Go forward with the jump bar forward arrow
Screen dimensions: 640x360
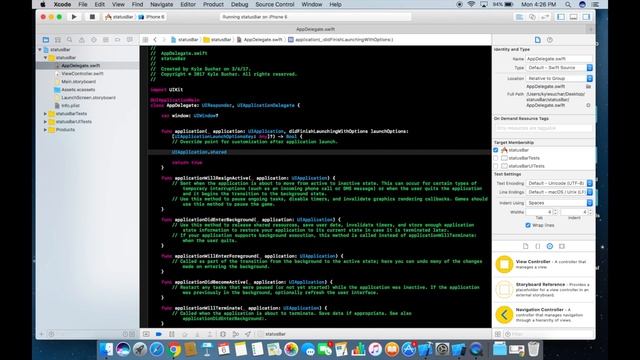[x=164, y=40]
